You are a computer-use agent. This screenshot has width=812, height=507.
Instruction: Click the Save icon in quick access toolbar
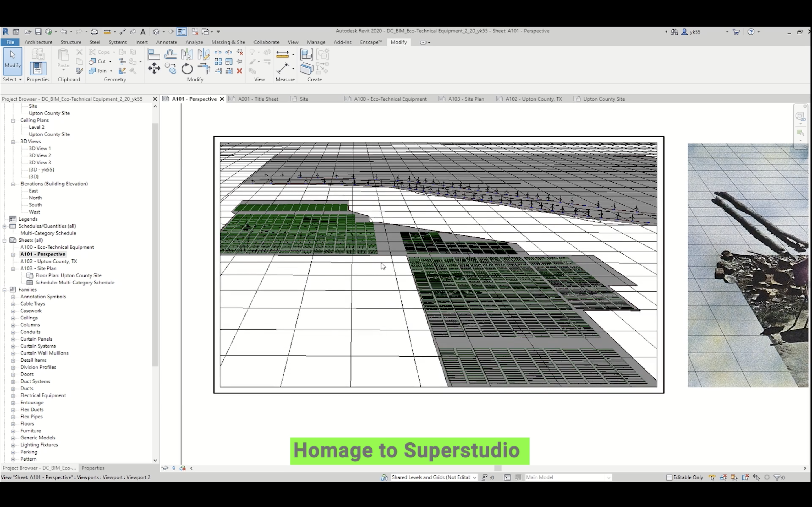point(38,32)
